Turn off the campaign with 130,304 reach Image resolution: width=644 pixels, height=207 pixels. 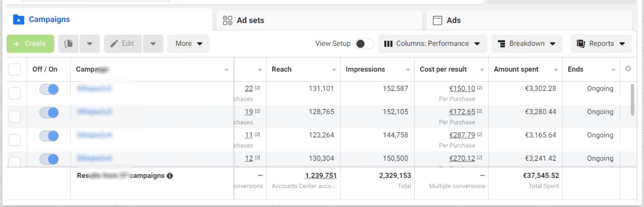click(x=49, y=159)
